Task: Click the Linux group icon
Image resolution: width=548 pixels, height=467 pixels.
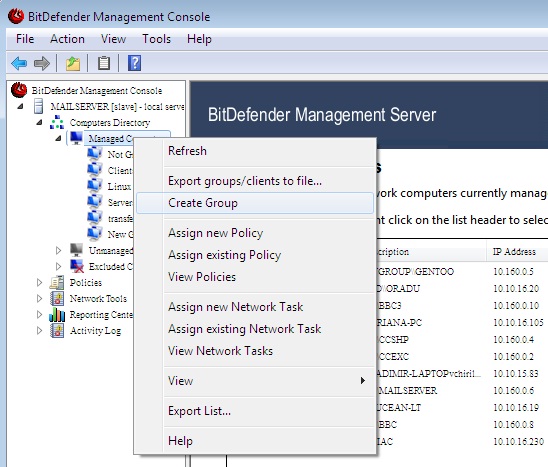Action: click(95, 186)
